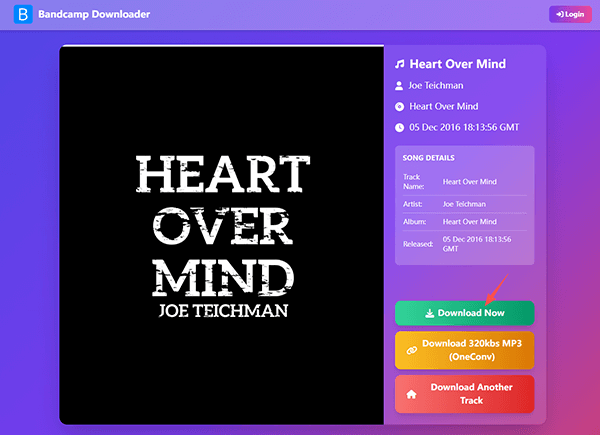Click the '05 Dec 2016 18:13:56 GMT' date next to the clock

(464, 127)
